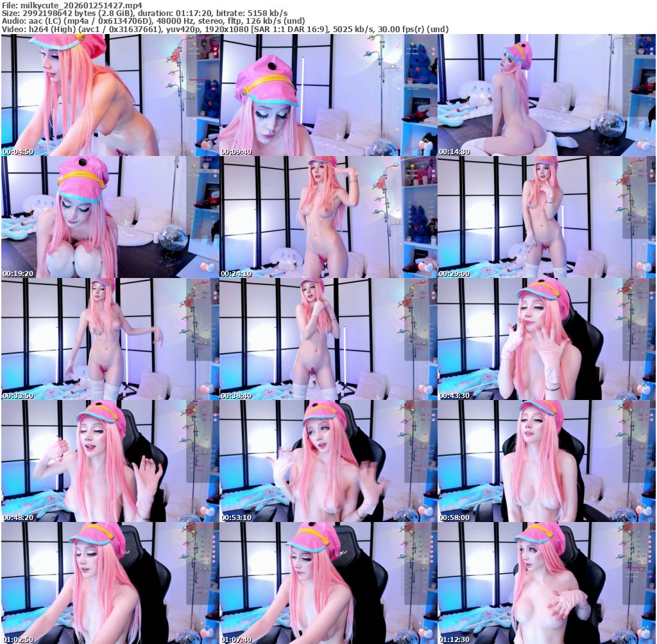Select the "Video: h264 (High)" info line
Image resolution: width=657 pixels, height=644 pixels.
tap(225, 30)
